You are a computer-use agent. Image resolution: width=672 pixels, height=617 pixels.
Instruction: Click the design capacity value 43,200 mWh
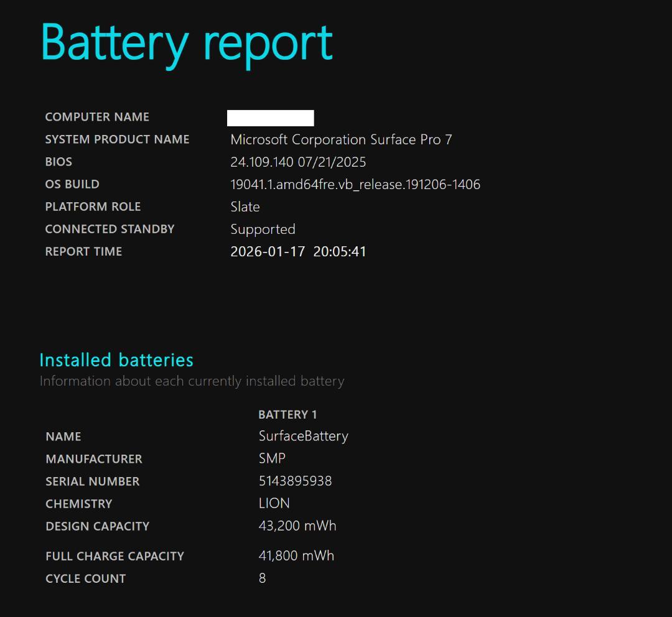pyautogui.click(x=297, y=526)
